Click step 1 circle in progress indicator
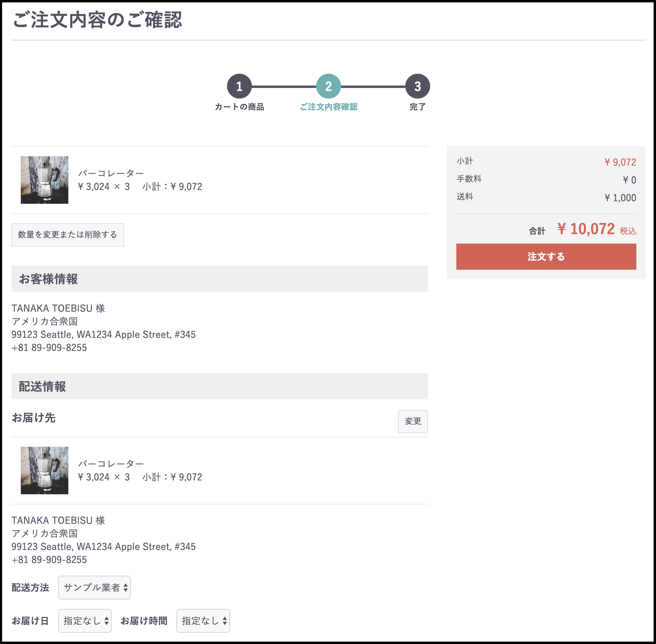The height and width of the screenshot is (644, 656). (x=239, y=86)
